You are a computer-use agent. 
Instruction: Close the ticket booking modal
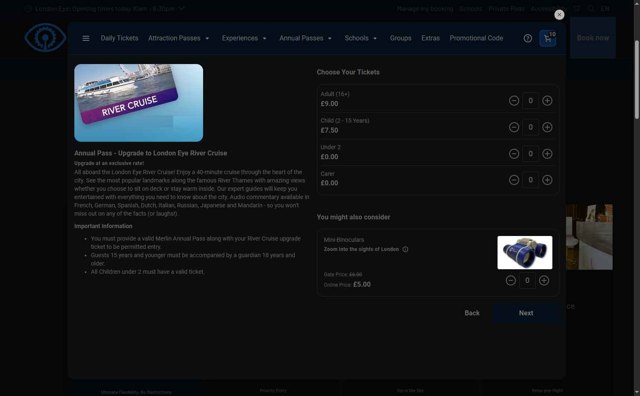coord(559,15)
